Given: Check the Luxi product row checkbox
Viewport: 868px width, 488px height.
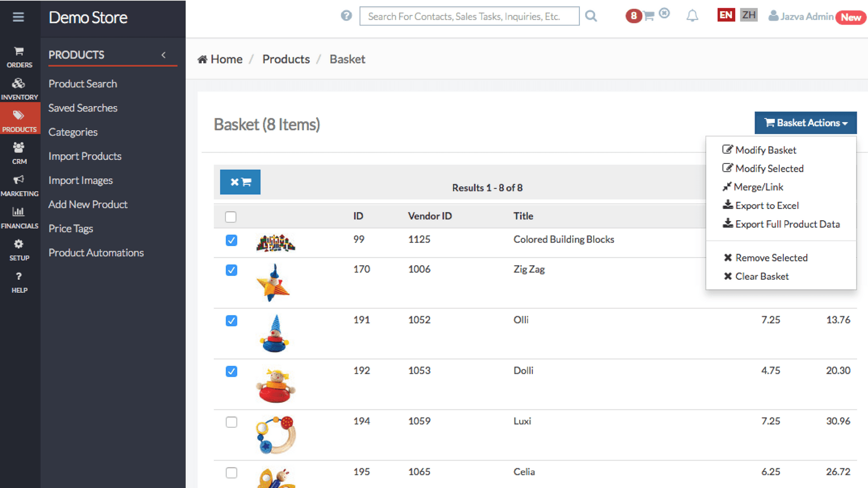Looking at the screenshot, I should (x=231, y=422).
